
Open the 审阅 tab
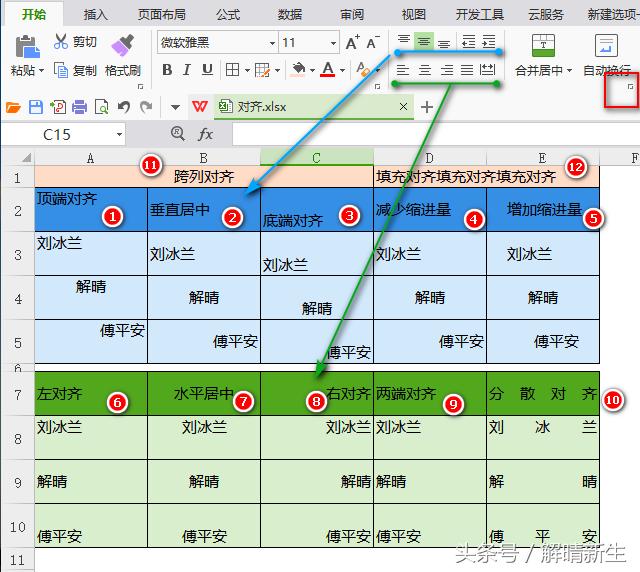tap(352, 15)
